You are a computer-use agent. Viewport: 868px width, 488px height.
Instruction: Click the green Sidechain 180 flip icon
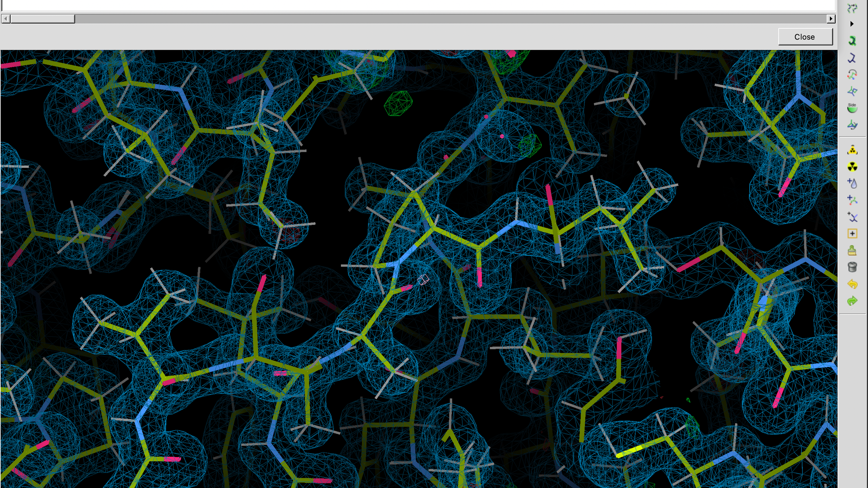(852, 108)
